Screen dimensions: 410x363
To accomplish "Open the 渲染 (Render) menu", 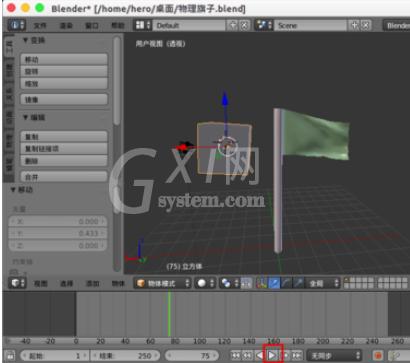I will (x=66, y=26).
